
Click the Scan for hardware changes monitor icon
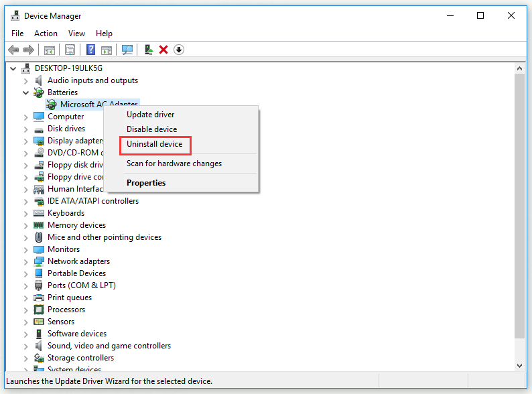[127, 50]
